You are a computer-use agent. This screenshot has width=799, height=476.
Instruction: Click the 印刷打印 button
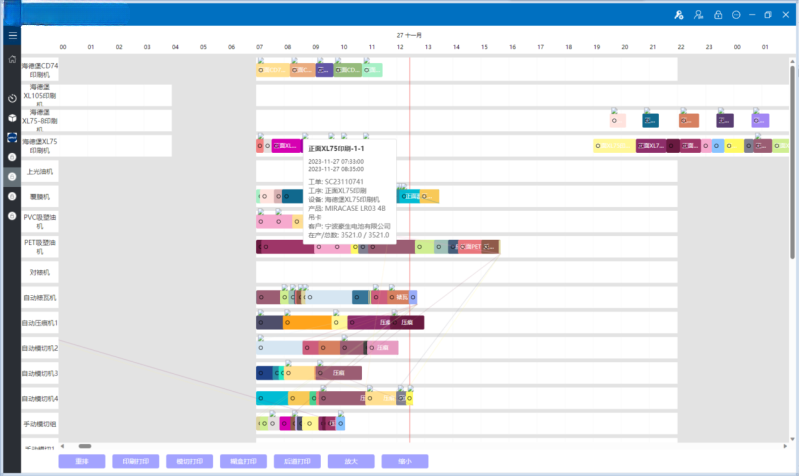pyautogui.click(x=136, y=461)
